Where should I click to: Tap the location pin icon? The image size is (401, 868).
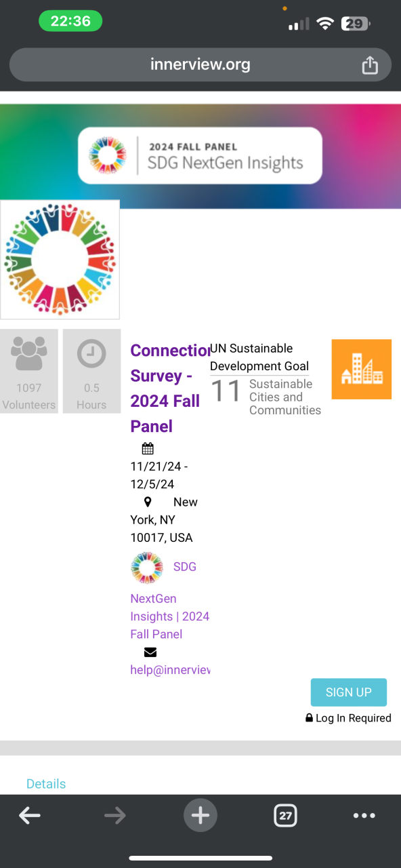[148, 502]
